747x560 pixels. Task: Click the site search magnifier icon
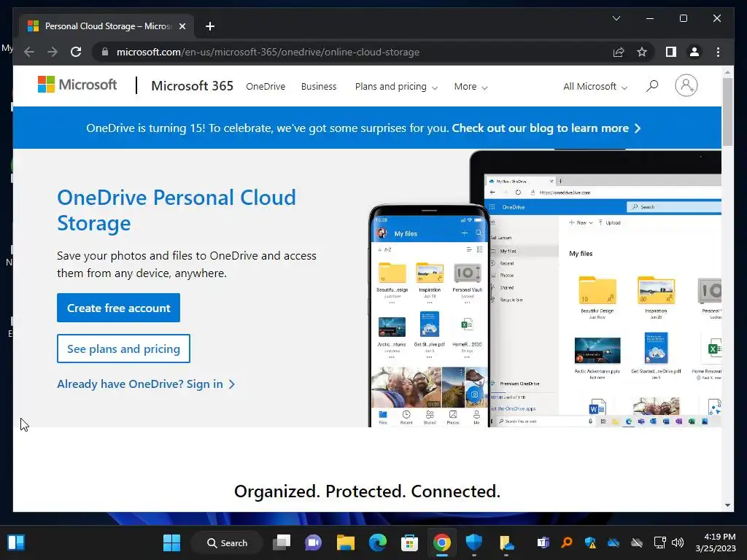coord(652,86)
